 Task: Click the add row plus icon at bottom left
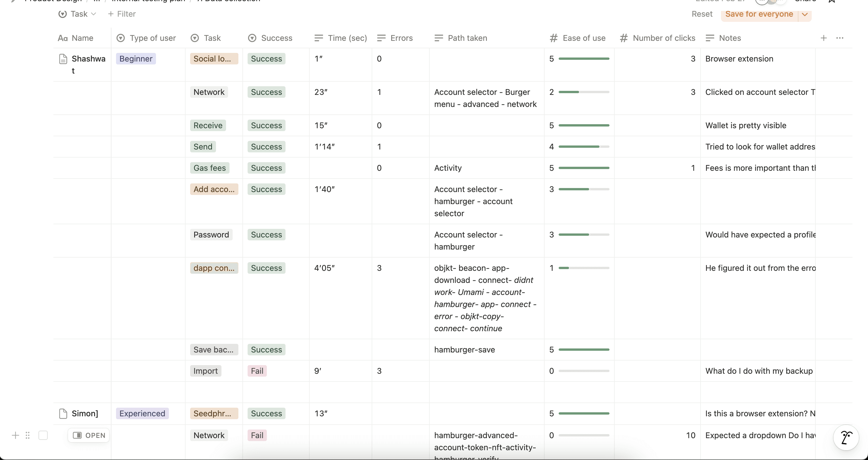tap(16, 435)
